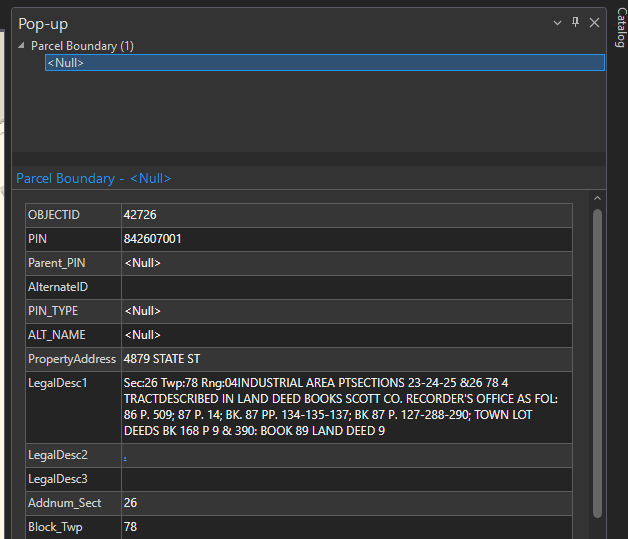Click the ALT_NAME <Null> value cell
This screenshot has width=628, height=539.
[x=142, y=335]
